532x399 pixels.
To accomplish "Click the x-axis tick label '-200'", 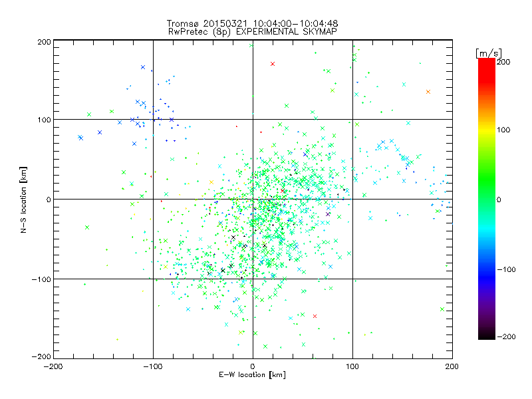I will point(53,367).
